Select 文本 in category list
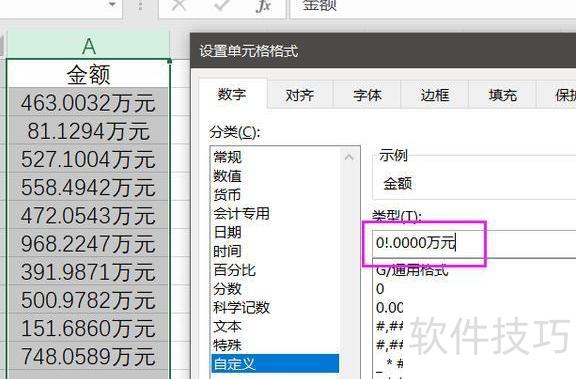 (x=275, y=326)
